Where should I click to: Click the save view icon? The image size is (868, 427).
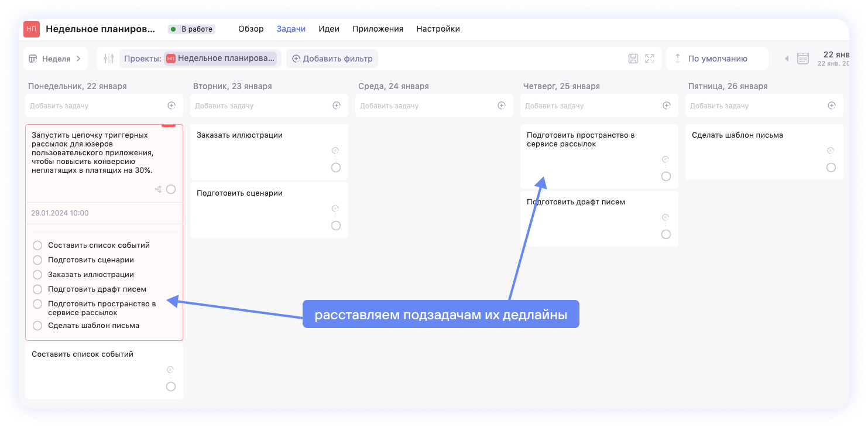point(634,59)
